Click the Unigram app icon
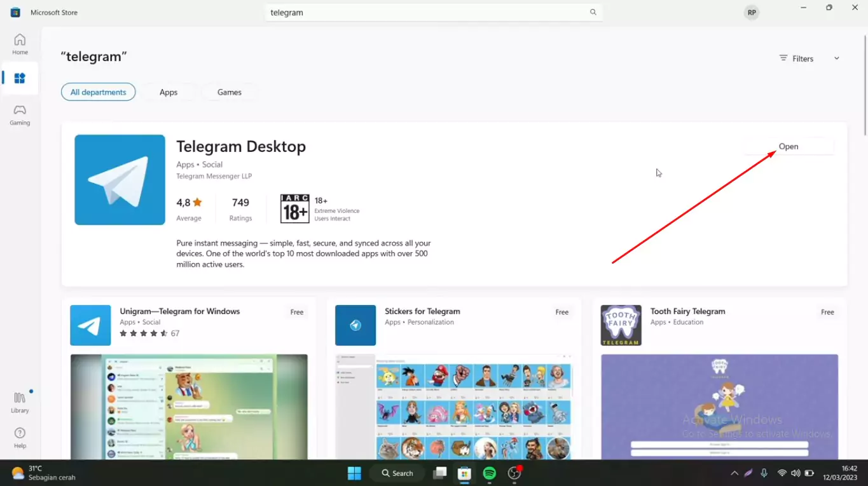Viewport: 868px width, 486px height. point(90,325)
